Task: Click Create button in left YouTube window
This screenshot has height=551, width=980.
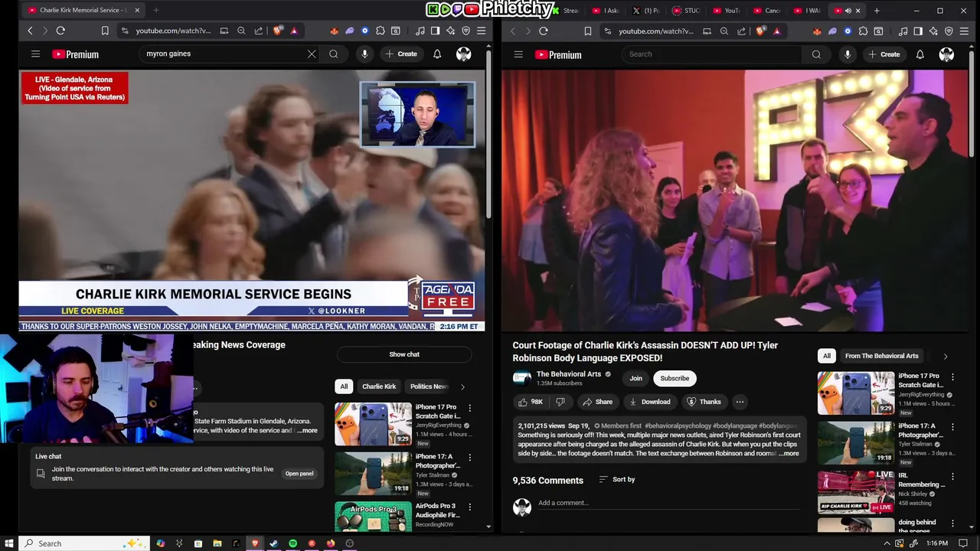Action: click(401, 54)
